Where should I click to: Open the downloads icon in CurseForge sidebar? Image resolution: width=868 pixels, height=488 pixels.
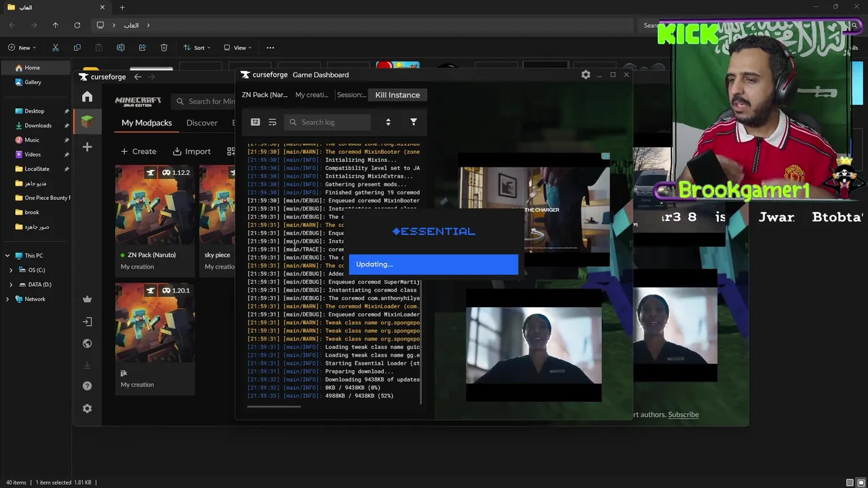87,365
